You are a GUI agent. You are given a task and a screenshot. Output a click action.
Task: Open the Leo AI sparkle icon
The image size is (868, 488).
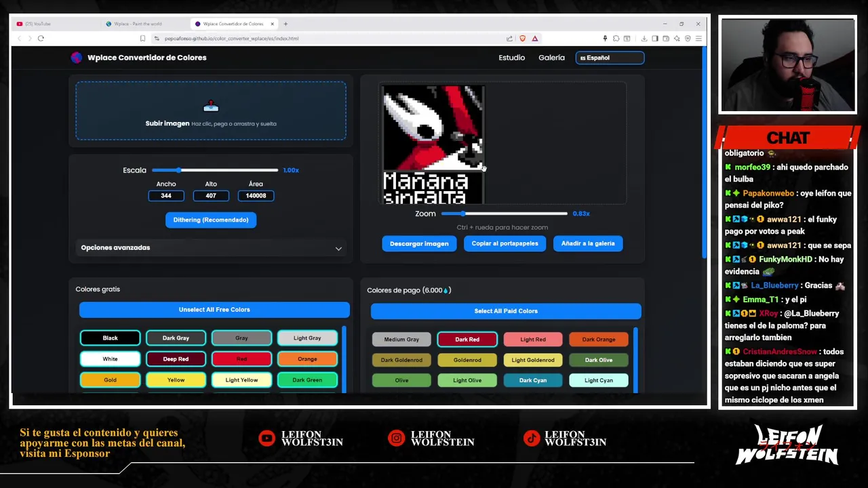tap(676, 39)
